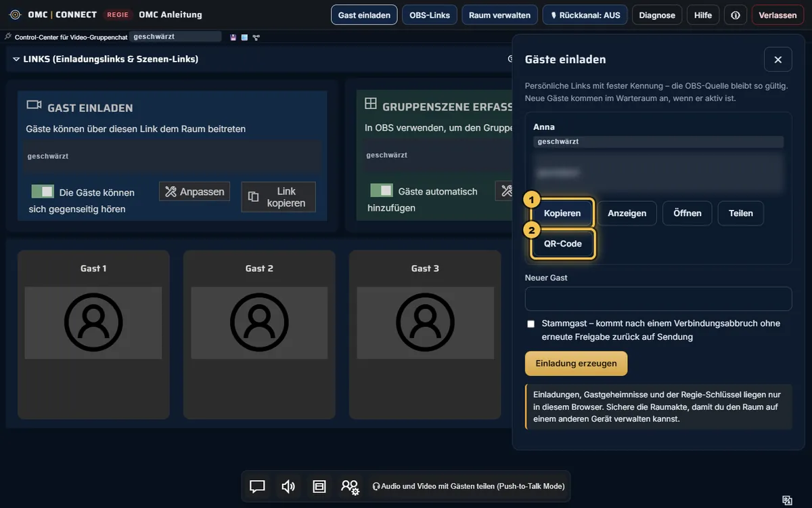Open the chat icon in bottom toolbar
The width and height of the screenshot is (812, 508).
pyautogui.click(x=257, y=486)
